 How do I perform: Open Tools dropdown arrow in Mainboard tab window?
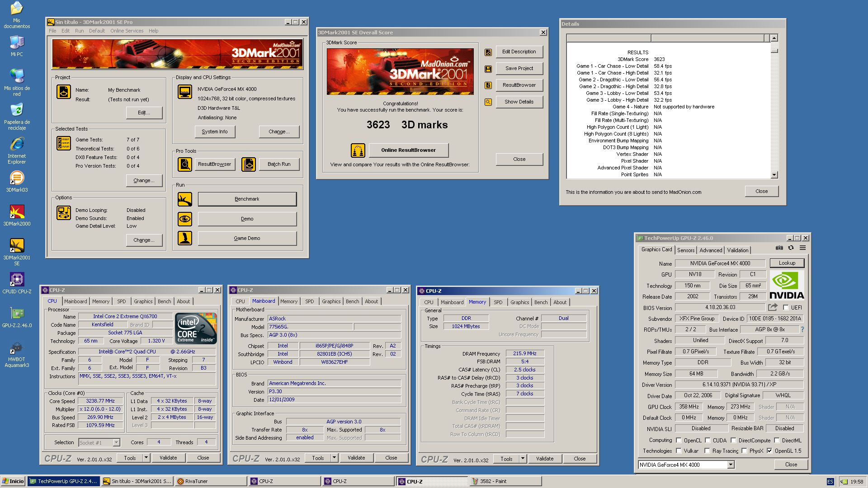pos(334,458)
